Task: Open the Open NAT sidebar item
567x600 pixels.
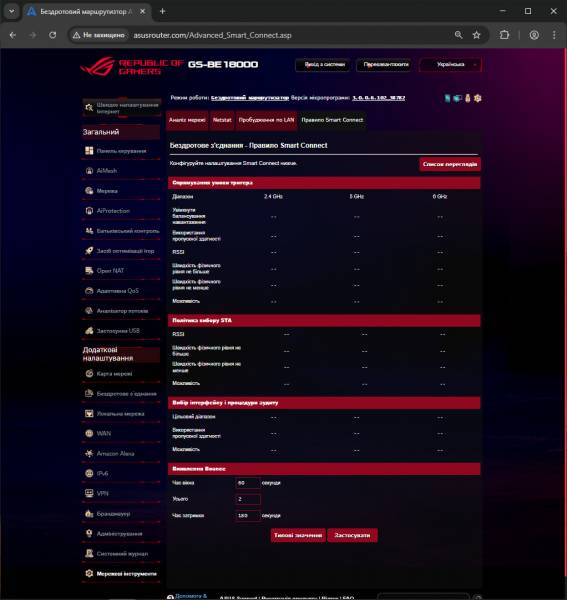Action: tap(121, 271)
